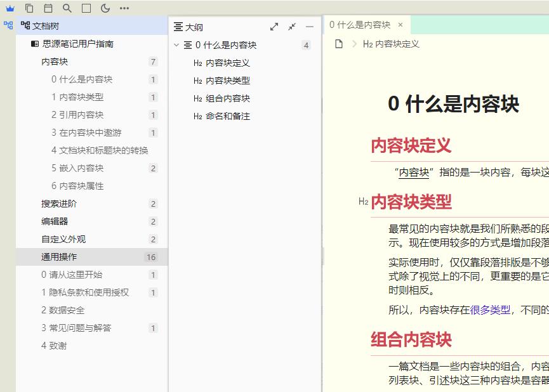Click the notebook icon beside 思源笔记用户指南
This screenshot has height=392, width=549.
[x=35, y=44]
